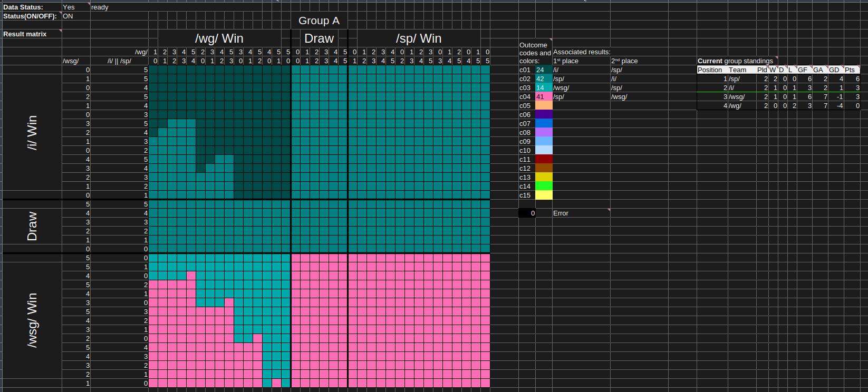Pick the c08 violet color swatch
The height and width of the screenshot is (392, 868).
click(544, 132)
